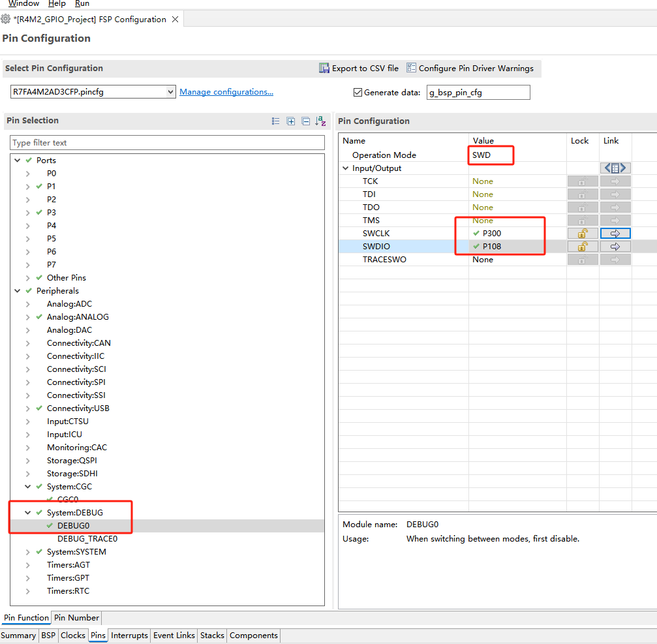Open the pin configuration file dropdown
Viewport: 657px width, 644px height.
coord(170,92)
